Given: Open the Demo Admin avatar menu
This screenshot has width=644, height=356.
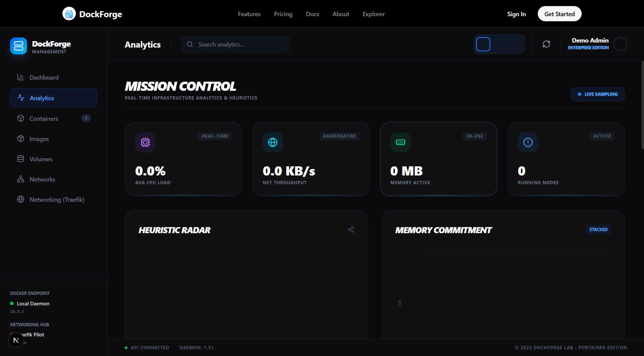Looking at the screenshot, I should (620, 44).
